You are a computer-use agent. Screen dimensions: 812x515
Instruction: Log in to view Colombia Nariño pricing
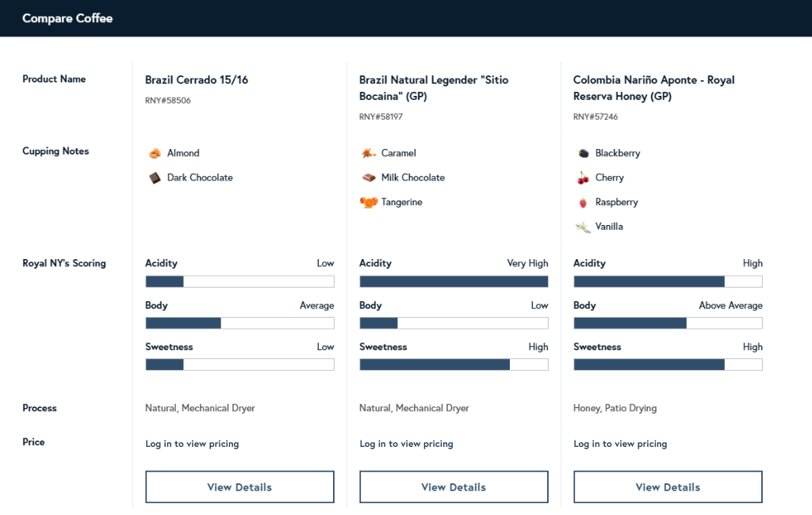[620, 444]
